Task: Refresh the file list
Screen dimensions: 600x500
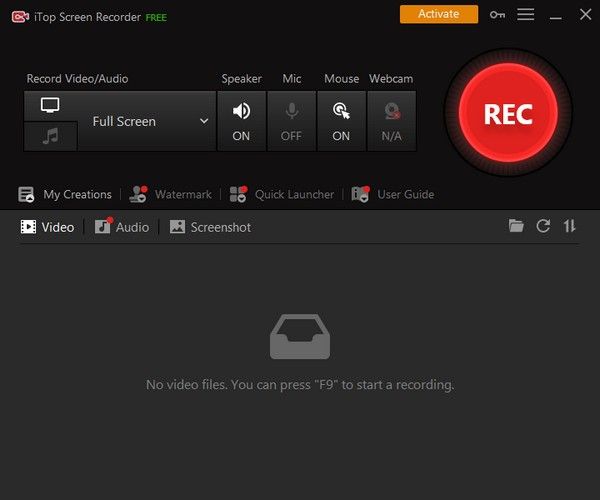Action: (543, 226)
